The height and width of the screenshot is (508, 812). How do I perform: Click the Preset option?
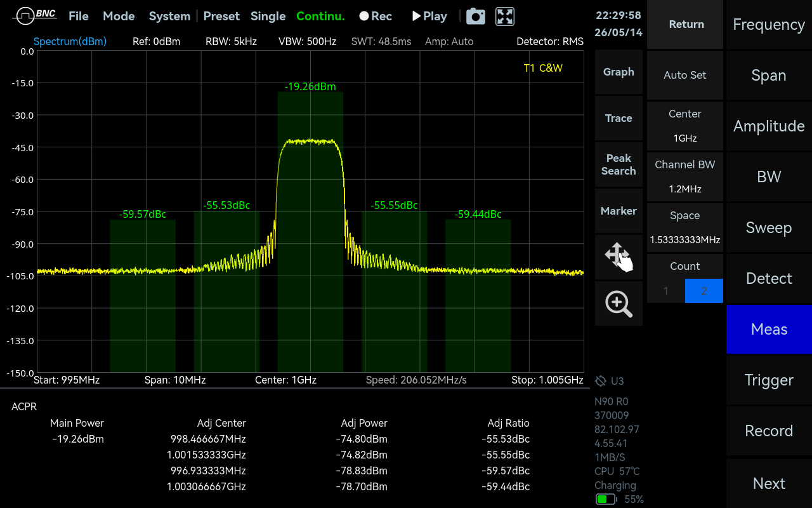pos(221,17)
